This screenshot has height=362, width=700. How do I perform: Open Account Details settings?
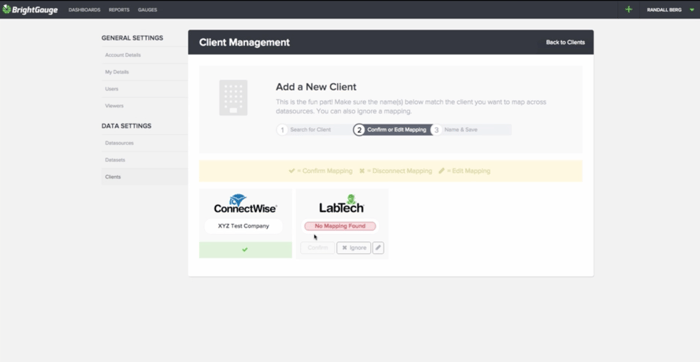123,55
